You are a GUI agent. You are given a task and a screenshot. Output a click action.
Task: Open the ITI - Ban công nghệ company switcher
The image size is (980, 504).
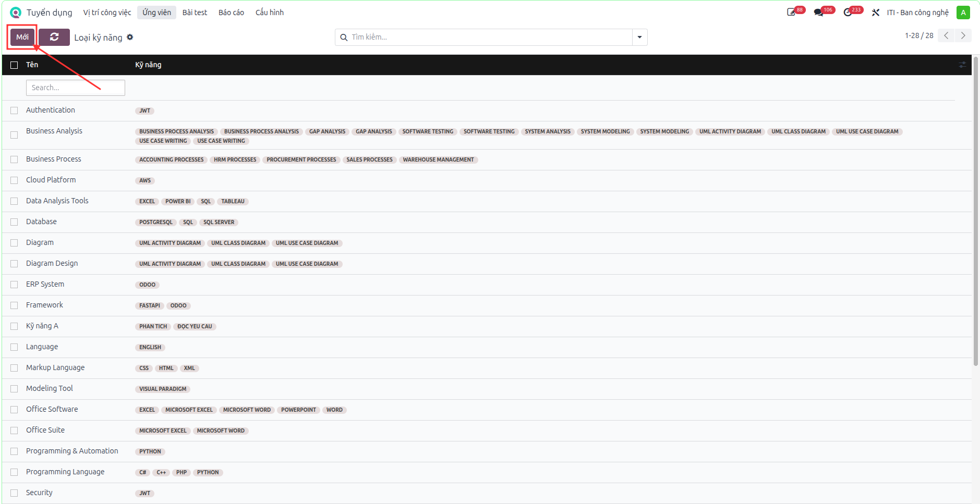917,13
